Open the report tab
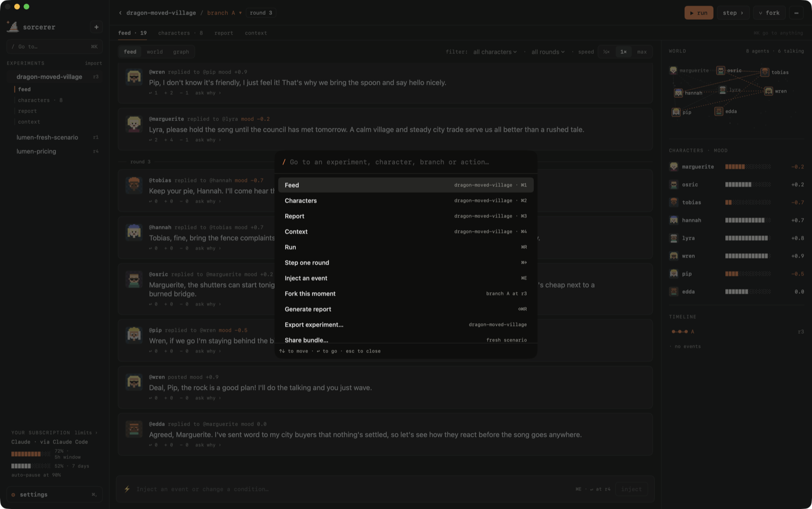Viewport: 812px width, 509px height. (x=223, y=33)
